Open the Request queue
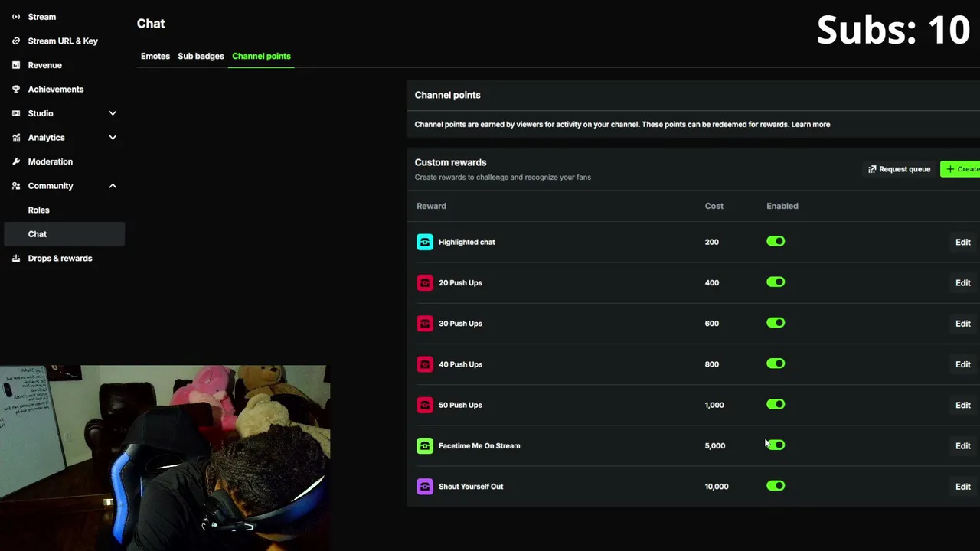Image resolution: width=980 pixels, height=551 pixels. click(899, 169)
